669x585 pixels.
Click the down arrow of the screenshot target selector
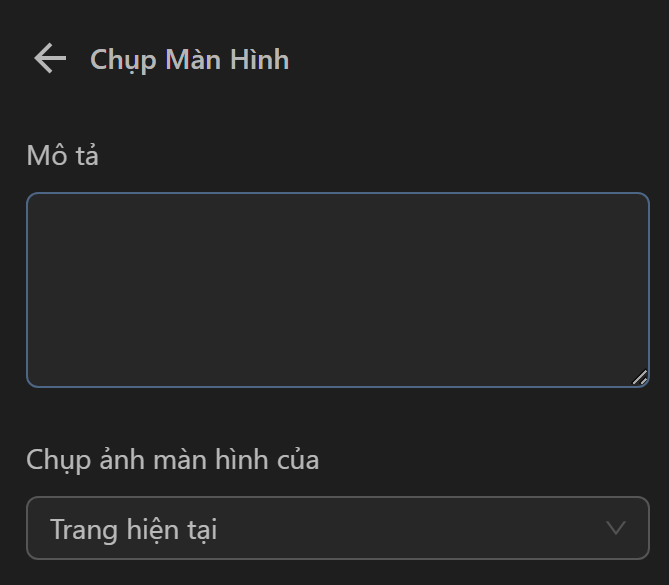[x=616, y=528]
